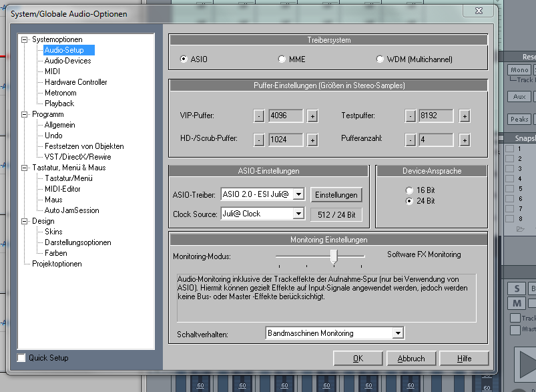Image resolution: width=536 pixels, height=392 pixels.
Task: Decrease the HD-/Scrub-Puffer value with minus button
Action: 259,140
